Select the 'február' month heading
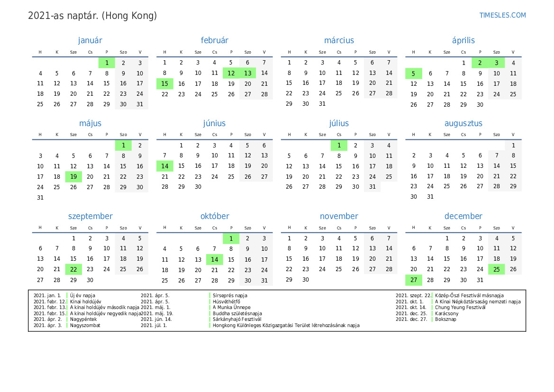This screenshot has height=392, width=554. [x=215, y=40]
